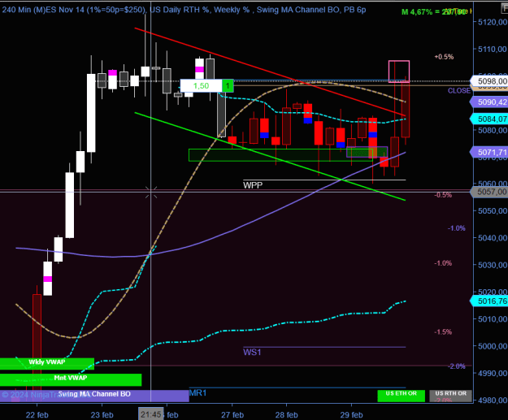Viewport: 508px width, 420px height.
Task: Click the MR1 pivot label
Action: 198,393
